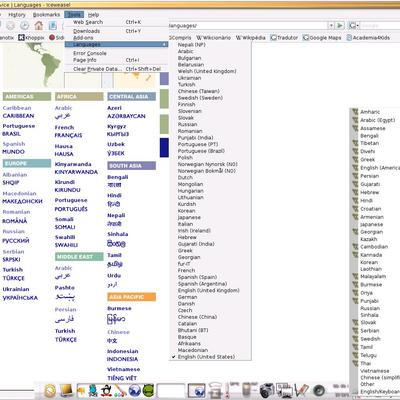Select Spanish (Argentina) in Languages submenu

click(210, 284)
